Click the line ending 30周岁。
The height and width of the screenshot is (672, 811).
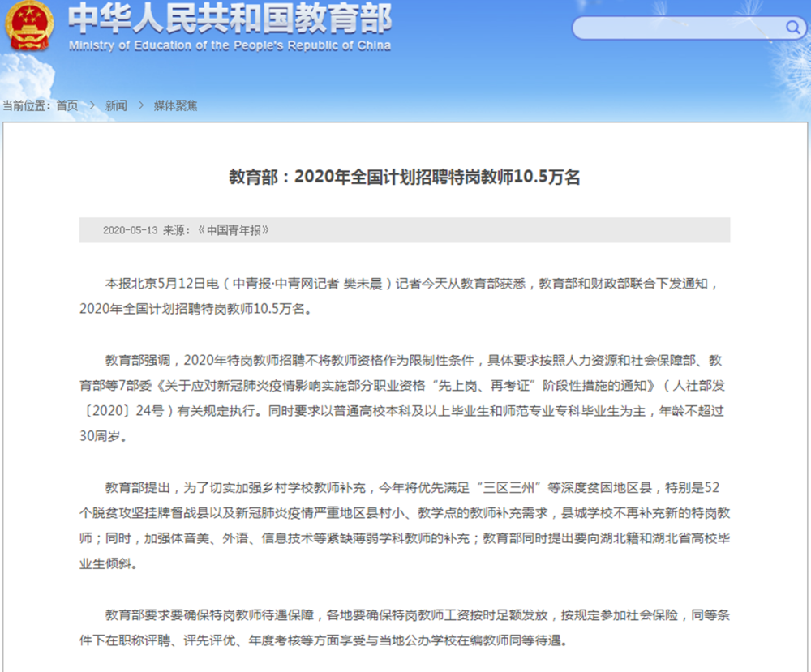(x=103, y=436)
